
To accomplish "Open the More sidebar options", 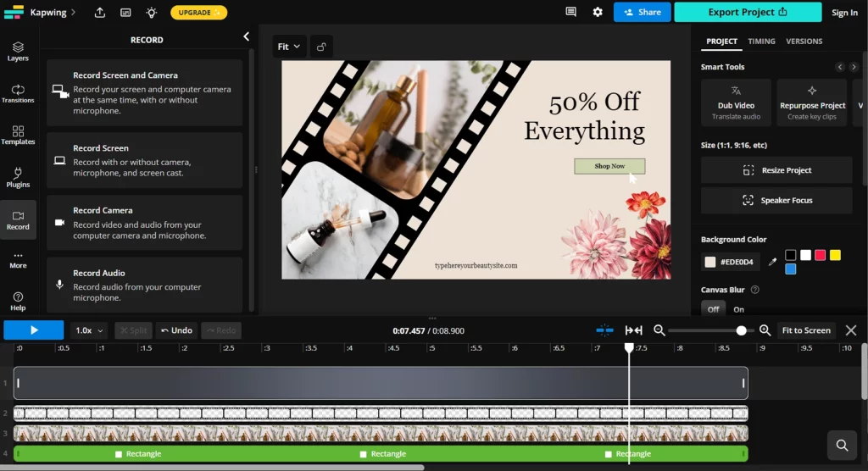I will coord(18,260).
